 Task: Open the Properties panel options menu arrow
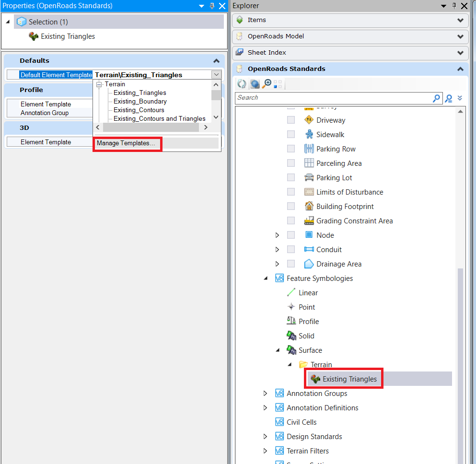point(201,6)
